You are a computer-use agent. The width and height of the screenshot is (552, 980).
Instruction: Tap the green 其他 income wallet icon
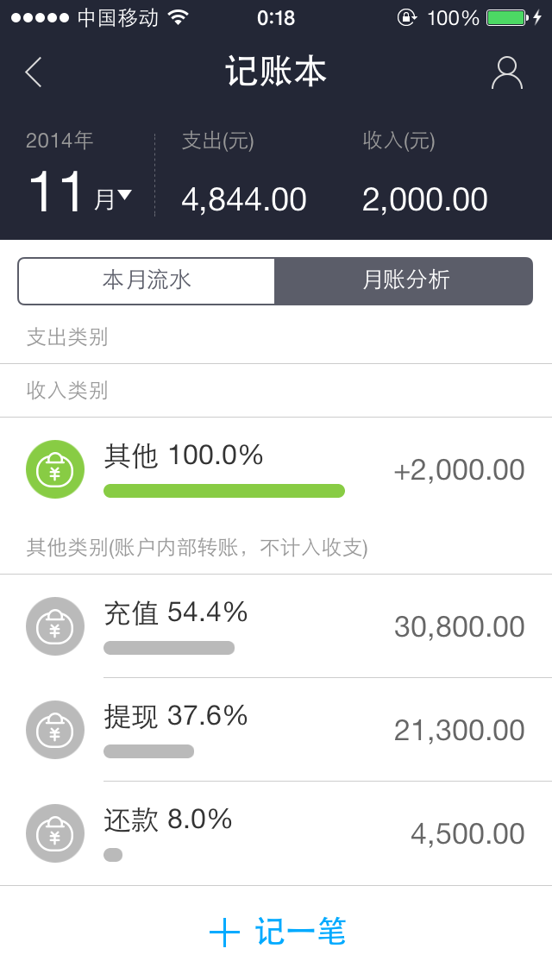tap(55, 469)
